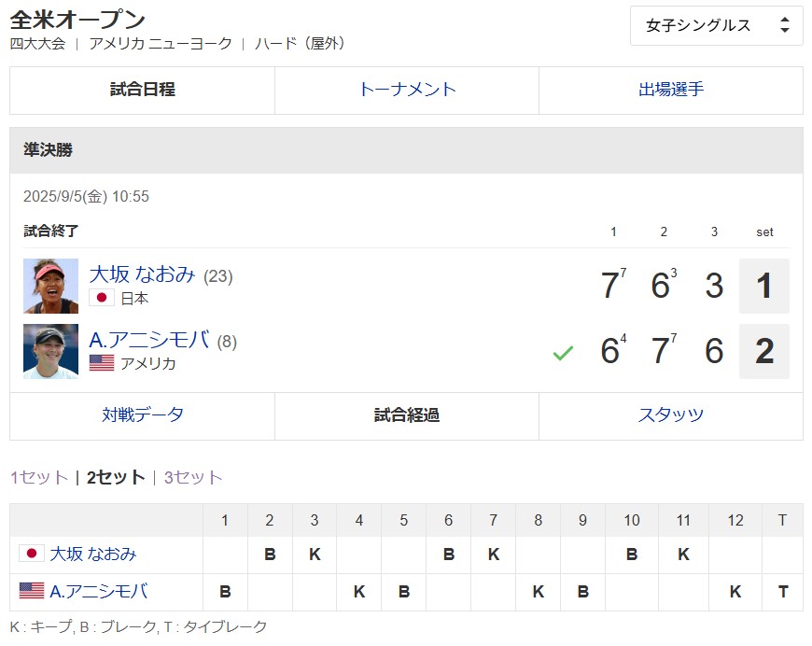
Task: Show 3セット game progress
Action: pos(193,478)
